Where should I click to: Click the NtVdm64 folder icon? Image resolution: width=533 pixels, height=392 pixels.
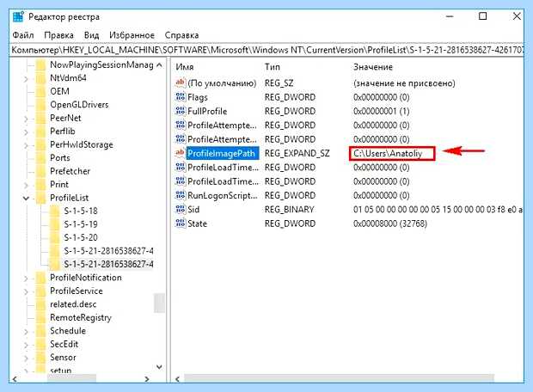40,78
